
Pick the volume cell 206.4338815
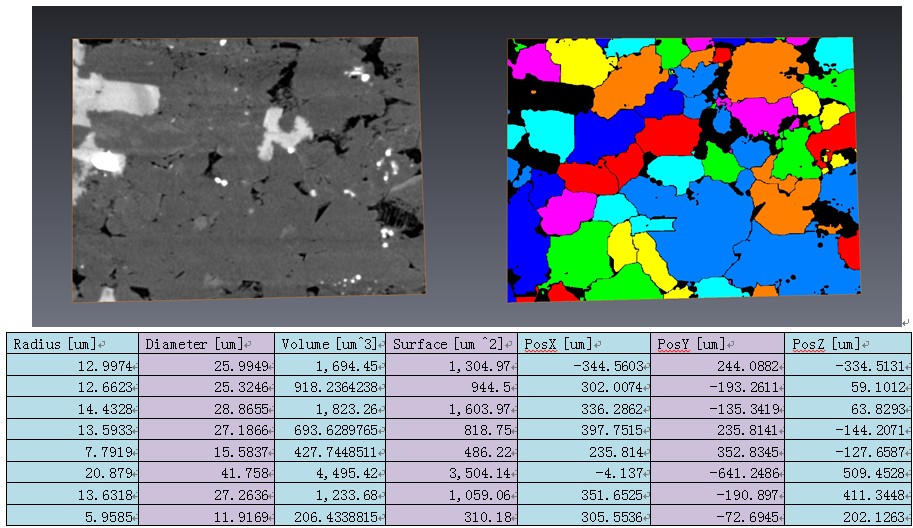pos(330,516)
